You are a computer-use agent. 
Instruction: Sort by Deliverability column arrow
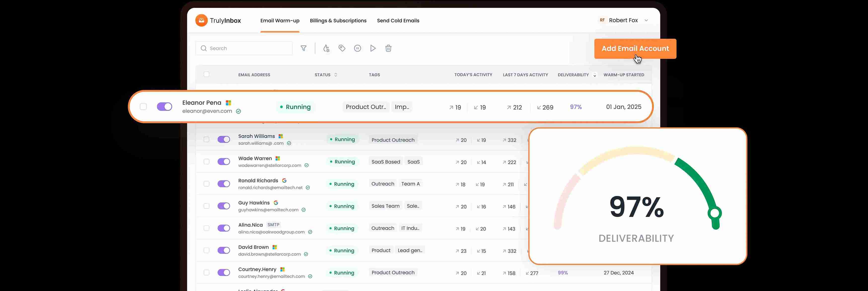point(595,75)
